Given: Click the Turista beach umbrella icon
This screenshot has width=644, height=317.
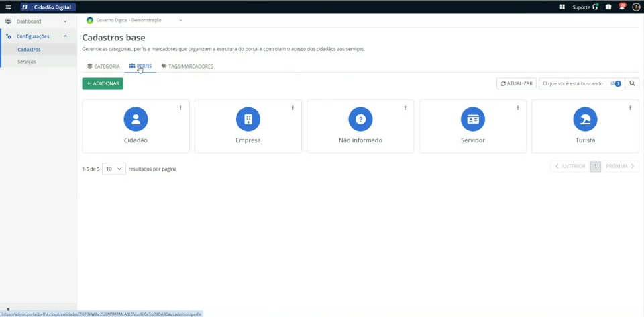Looking at the screenshot, I should pos(585,120).
